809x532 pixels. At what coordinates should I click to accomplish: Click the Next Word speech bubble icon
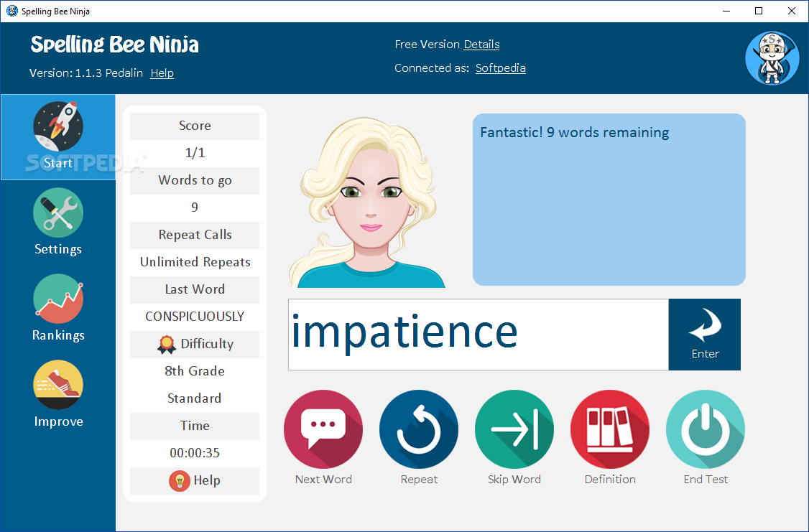(323, 429)
